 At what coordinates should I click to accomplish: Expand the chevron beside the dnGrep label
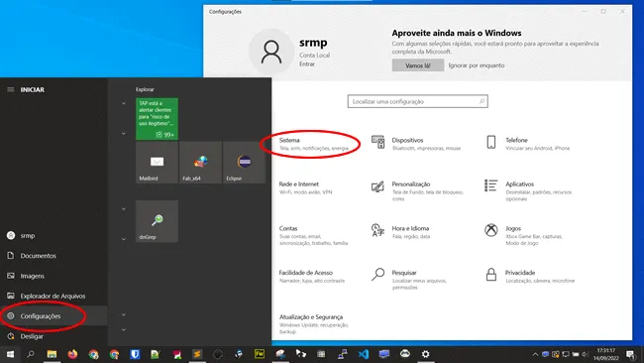[x=124, y=239]
